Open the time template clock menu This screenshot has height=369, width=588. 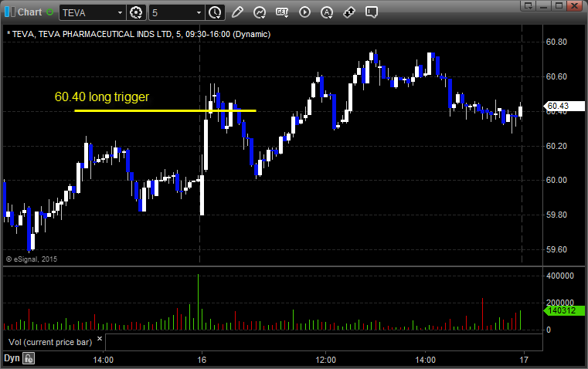(216, 12)
